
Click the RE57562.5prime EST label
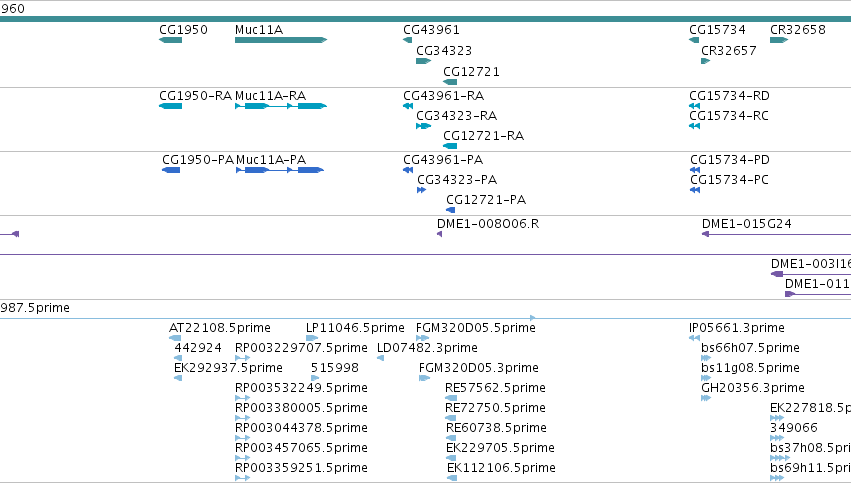point(496,388)
